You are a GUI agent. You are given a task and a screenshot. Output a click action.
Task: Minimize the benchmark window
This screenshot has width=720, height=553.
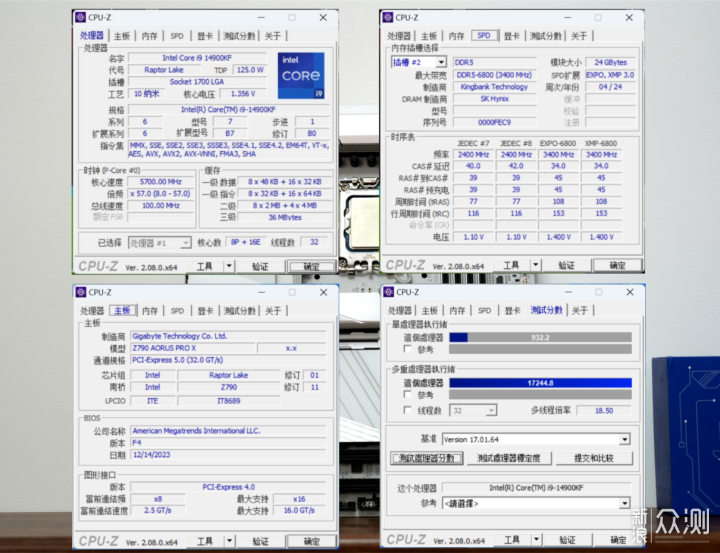click(568, 292)
